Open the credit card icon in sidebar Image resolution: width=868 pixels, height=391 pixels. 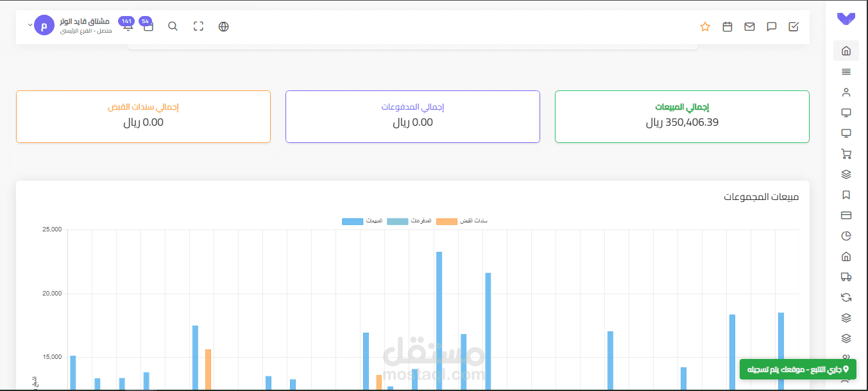[846, 215]
